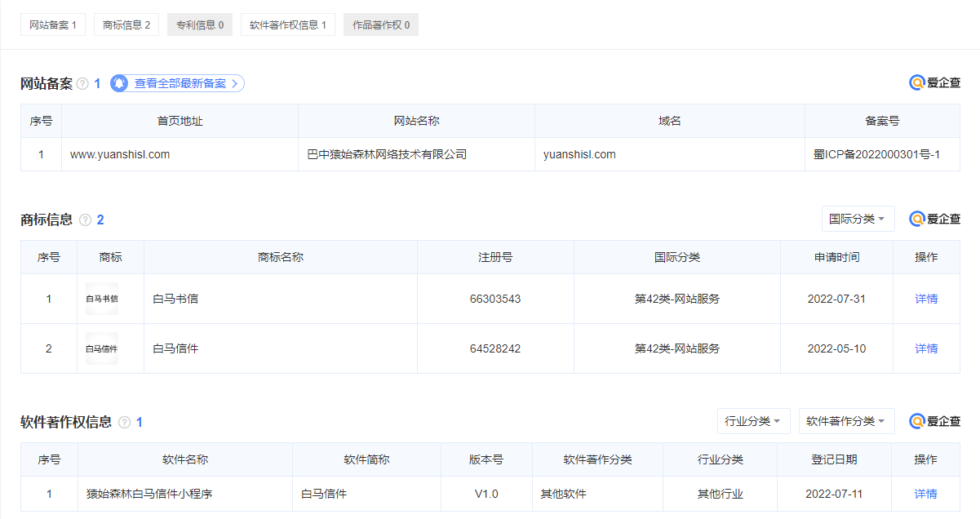Viewport: 980px width, 519px height.
Task: View 详情 for 猿始森林白马信件小程序 software
Action: click(x=926, y=494)
